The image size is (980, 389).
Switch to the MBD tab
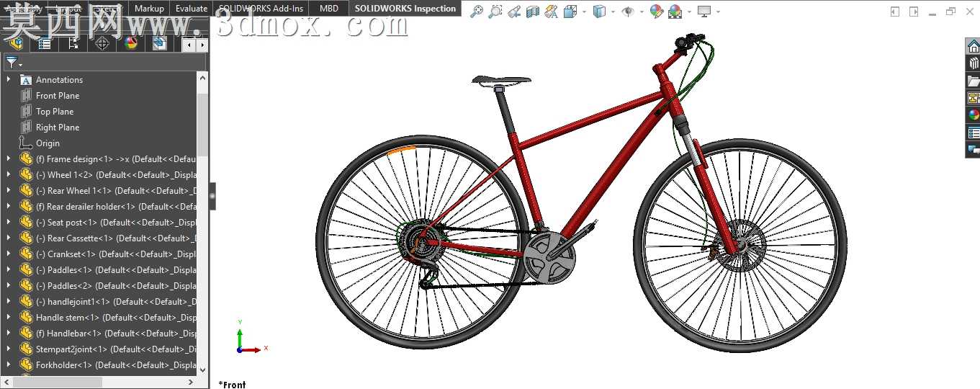pos(328,9)
